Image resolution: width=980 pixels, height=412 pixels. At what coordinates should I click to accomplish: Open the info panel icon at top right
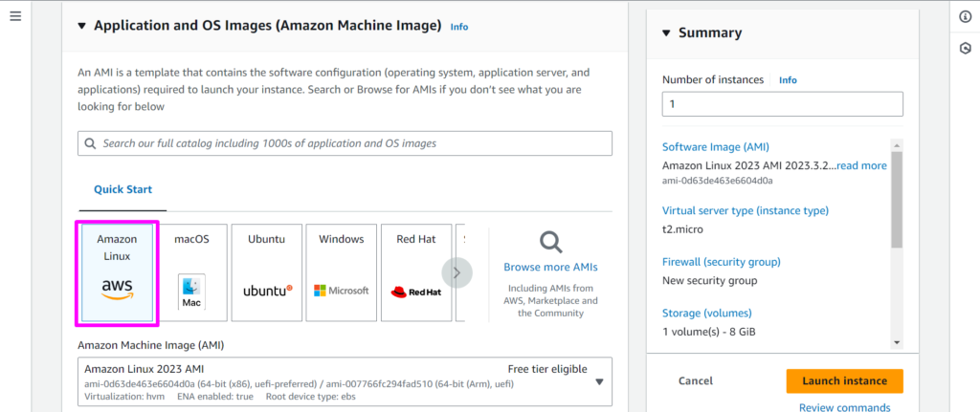coord(965,17)
